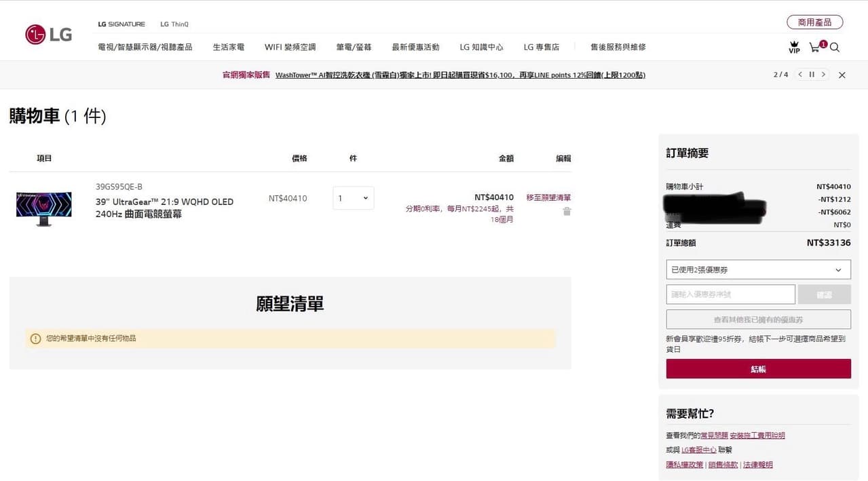Go to next promo banner
The width and height of the screenshot is (868, 481).
tap(823, 75)
